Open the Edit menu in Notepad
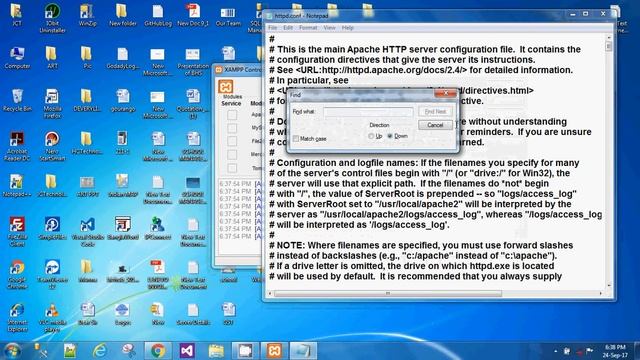This screenshot has width=640, height=360. click(288, 28)
